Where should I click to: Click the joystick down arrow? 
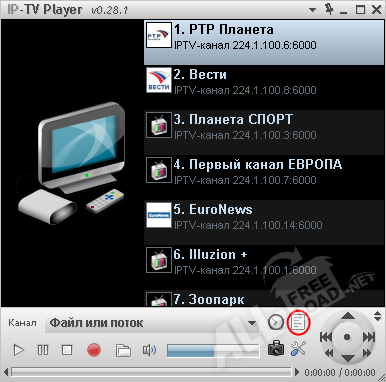(348, 358)
